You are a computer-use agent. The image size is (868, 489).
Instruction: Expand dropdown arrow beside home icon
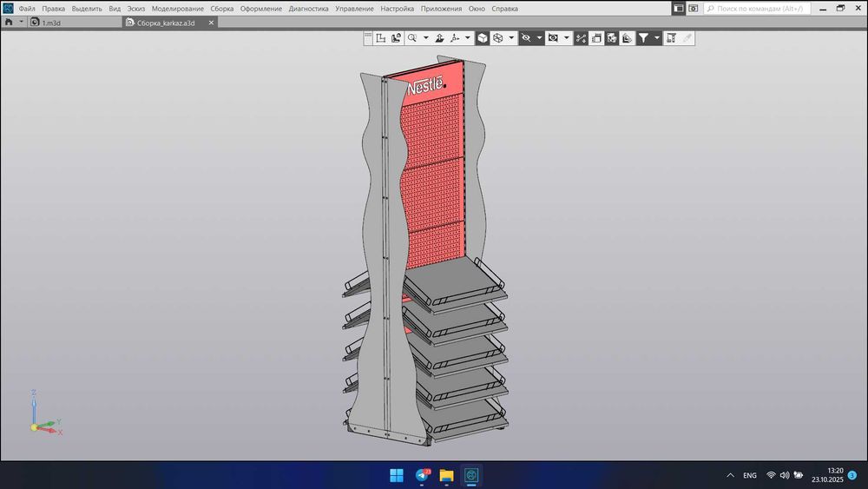(x=21, y=23)
